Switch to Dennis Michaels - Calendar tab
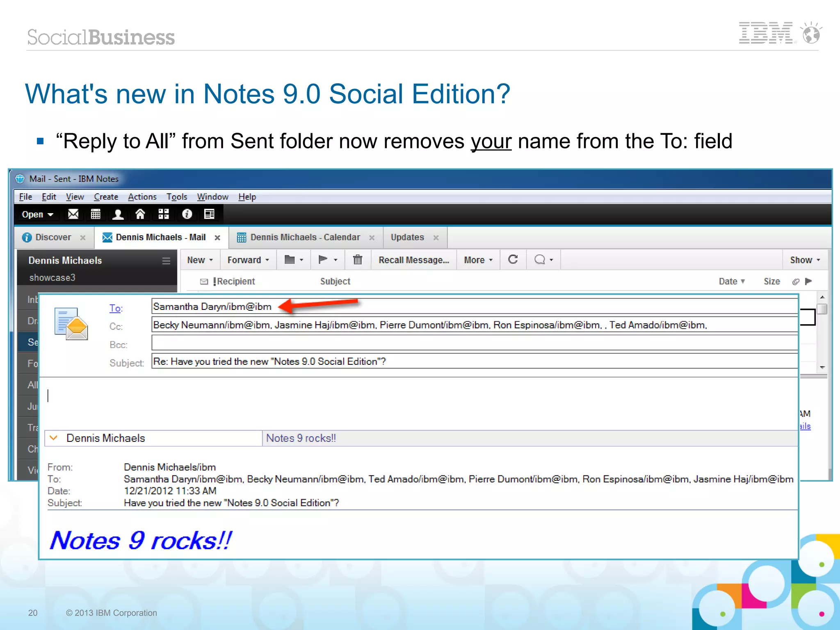This screenshot has width=840, height=630. 305,237
